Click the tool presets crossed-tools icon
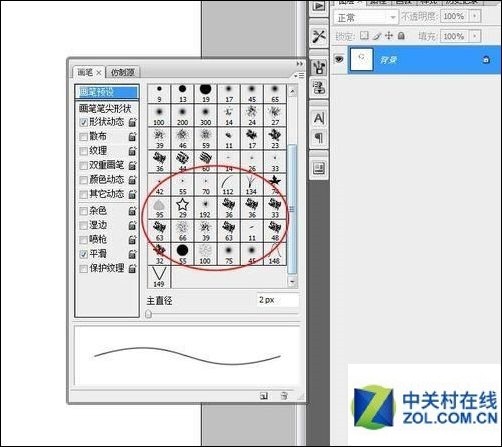 tap(319, 36)
